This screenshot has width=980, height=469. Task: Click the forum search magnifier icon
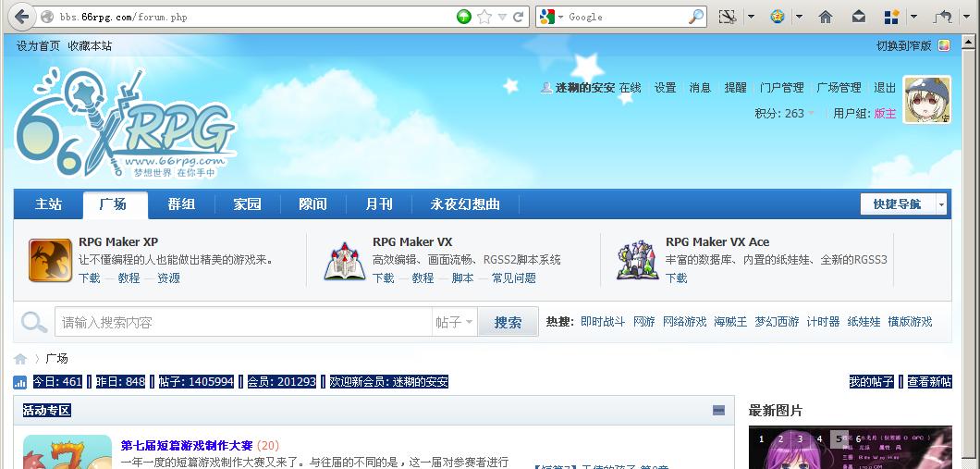(x=34, y=323)
